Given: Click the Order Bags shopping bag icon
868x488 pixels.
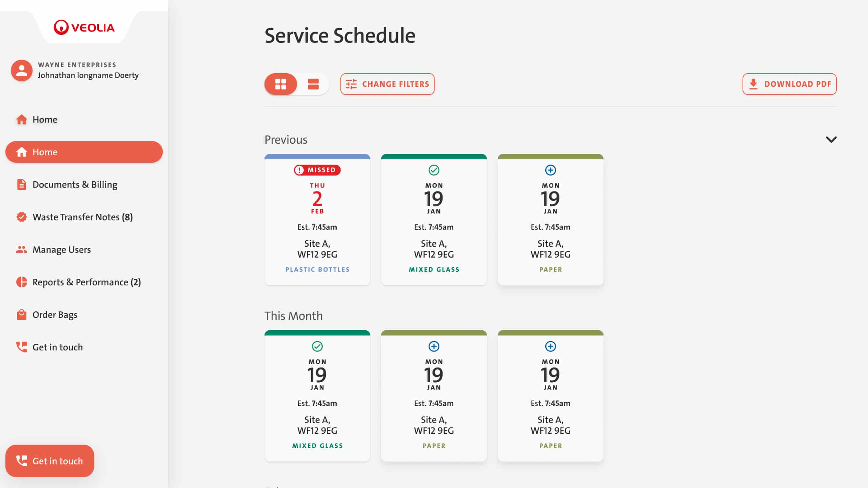Looking at the screenshot, I should click(x=21, y=314).
